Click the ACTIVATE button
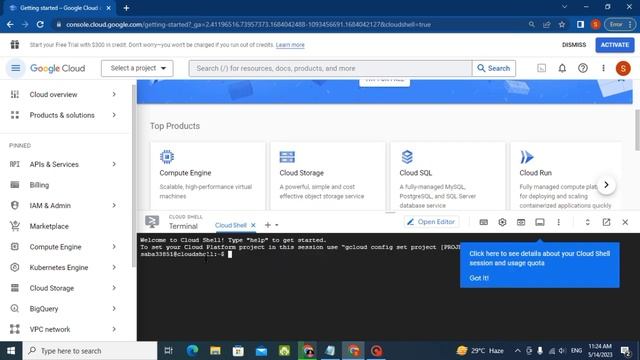Screen dimensions: 640x360 [615, 44]
